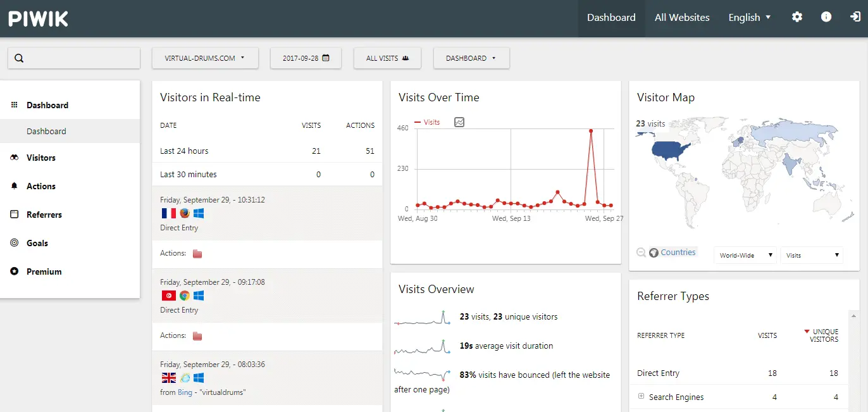Click the metrics picker icon beside Visits legend
This screenshot has width=868, height=412.
[459, 122]
